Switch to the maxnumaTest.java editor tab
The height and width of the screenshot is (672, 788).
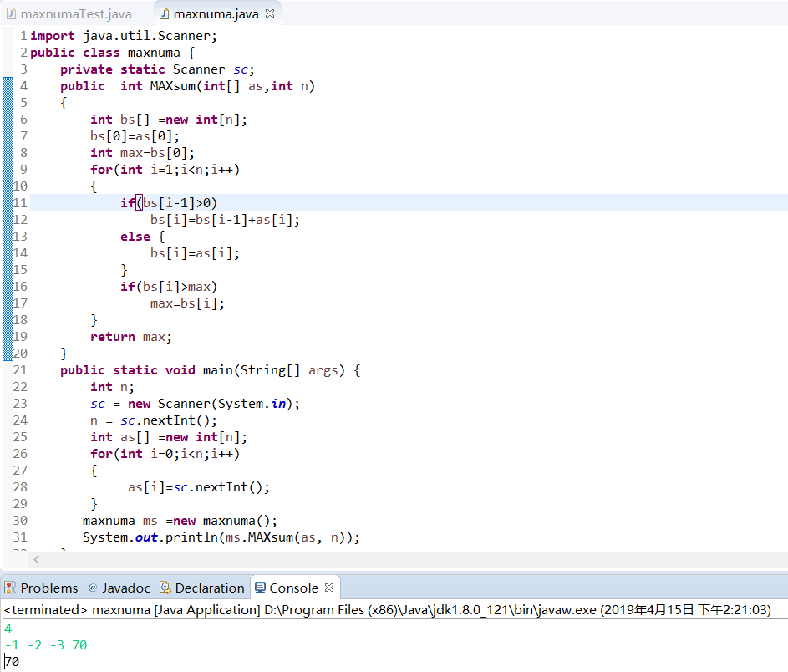tap(69, 14)
